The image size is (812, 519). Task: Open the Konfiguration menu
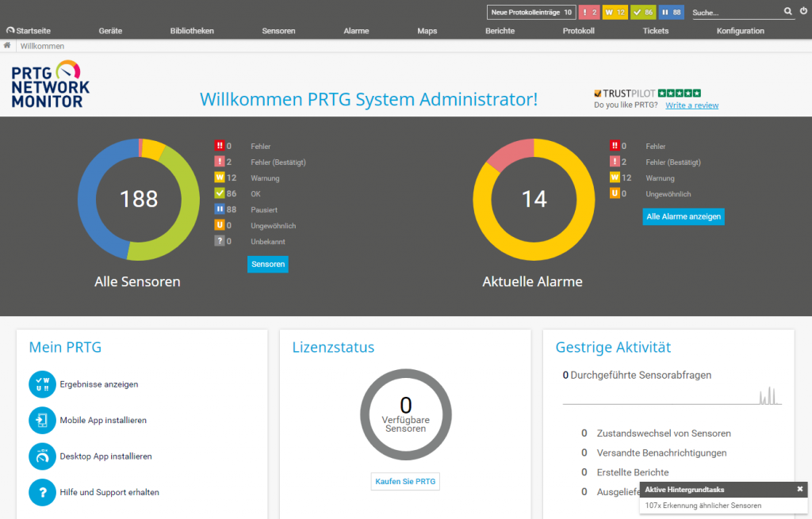pyautogui.click(x=740, y=31)
